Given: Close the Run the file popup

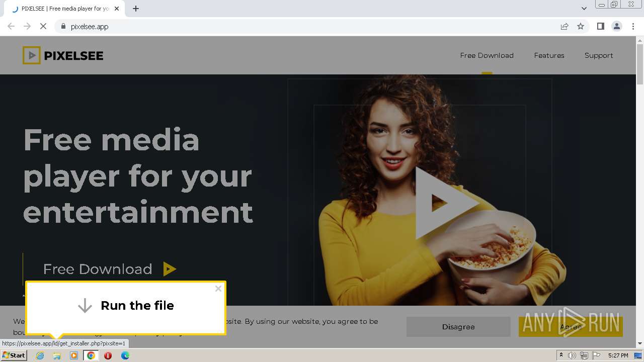Looking at the screenshot, I should click(x=218, y=289).
